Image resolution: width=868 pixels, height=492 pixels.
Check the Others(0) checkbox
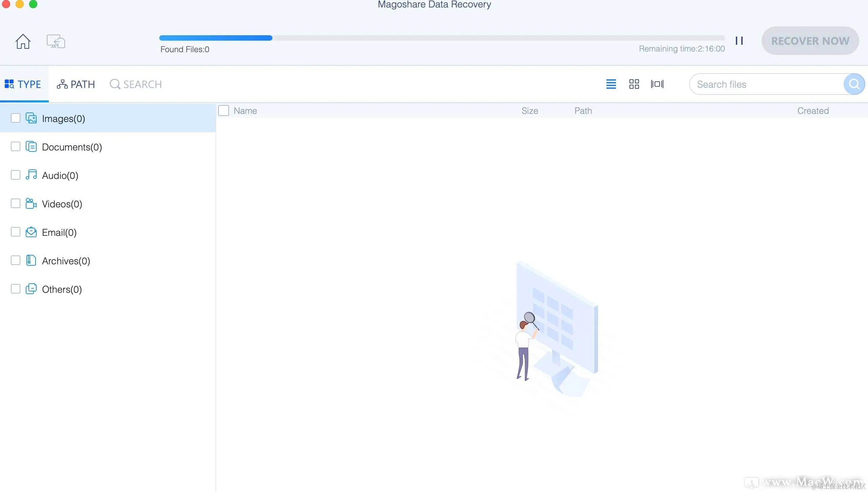(x=16, y=289)
